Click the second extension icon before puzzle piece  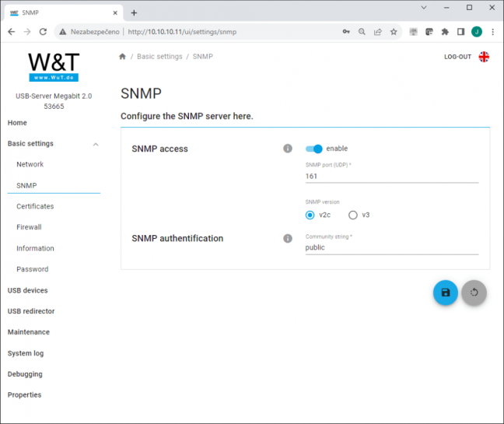click(429, 31)
